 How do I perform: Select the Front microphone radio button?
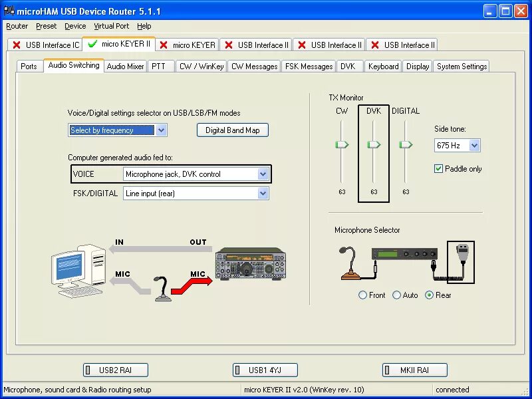coord(362,295)
